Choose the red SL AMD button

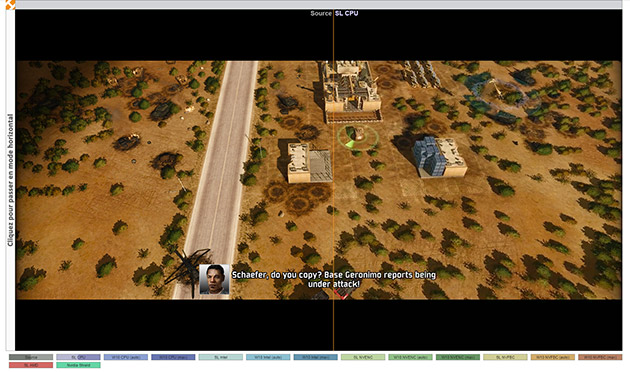click(x=31, y=365)
